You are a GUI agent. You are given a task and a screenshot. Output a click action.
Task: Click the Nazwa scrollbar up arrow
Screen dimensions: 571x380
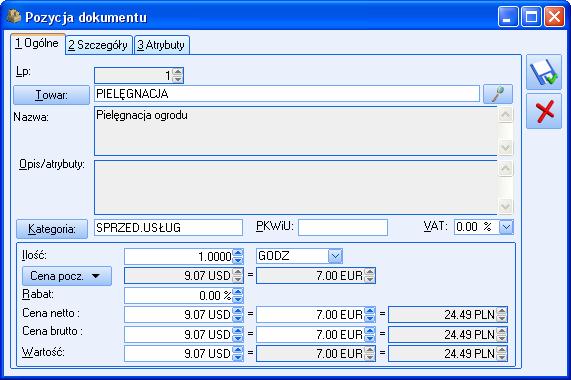coord(505,115)
